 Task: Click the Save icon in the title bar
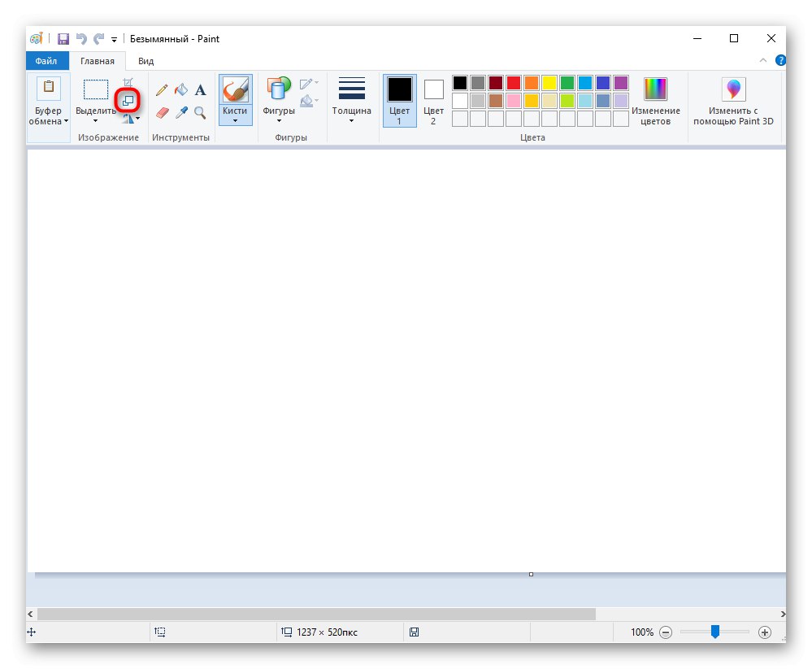[x=63, y=39]
